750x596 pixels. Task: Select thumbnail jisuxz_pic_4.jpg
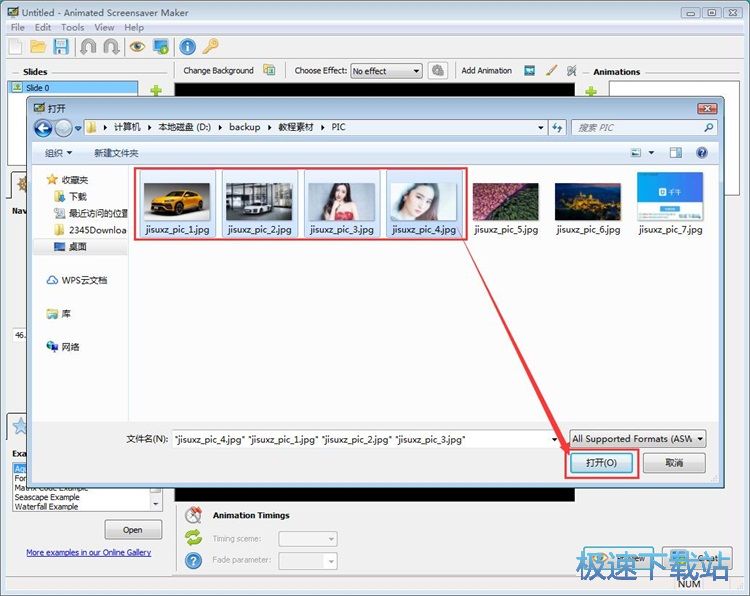[424, 203]
